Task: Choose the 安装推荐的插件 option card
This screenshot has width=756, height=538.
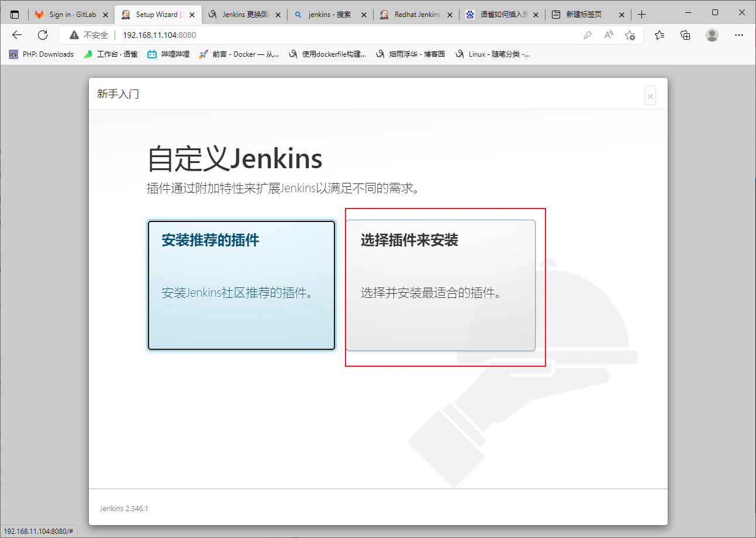Action: pyautogui.click(x=241, y=285)
